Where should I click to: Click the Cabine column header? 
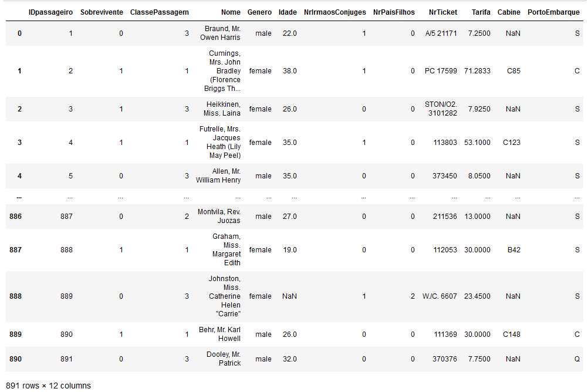tap(509, 12)
